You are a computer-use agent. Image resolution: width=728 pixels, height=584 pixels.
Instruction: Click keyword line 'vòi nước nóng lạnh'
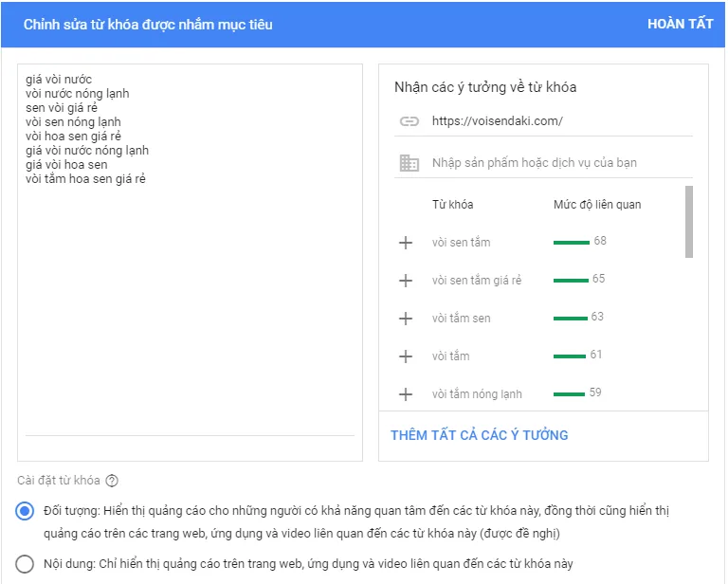(x=78, y=94)
